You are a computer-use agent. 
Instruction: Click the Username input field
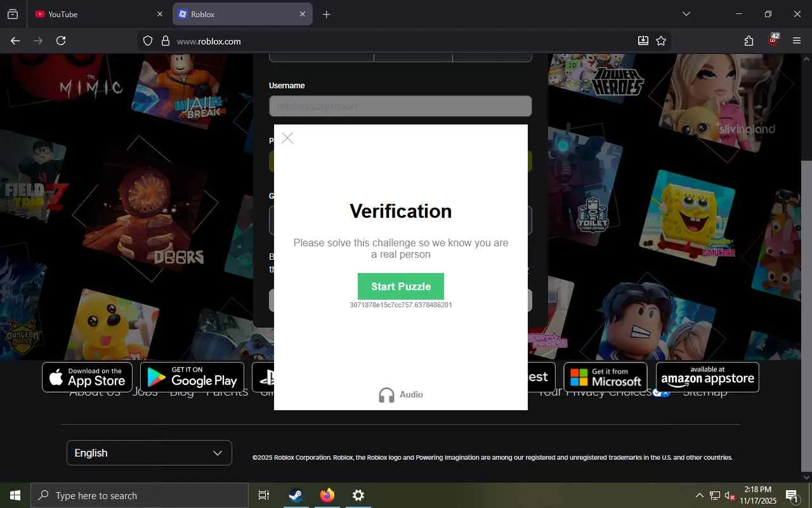pos(400,106)
